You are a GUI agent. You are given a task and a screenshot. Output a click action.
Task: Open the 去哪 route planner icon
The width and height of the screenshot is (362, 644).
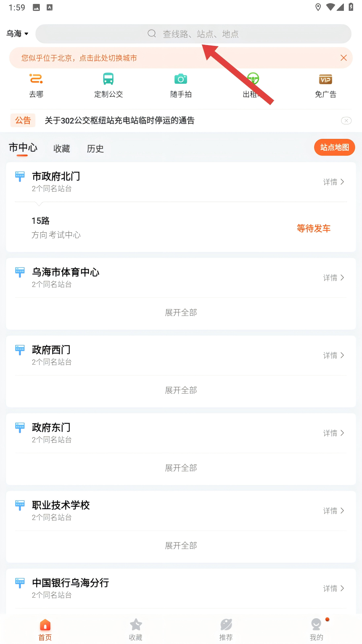tap(36, 79)
